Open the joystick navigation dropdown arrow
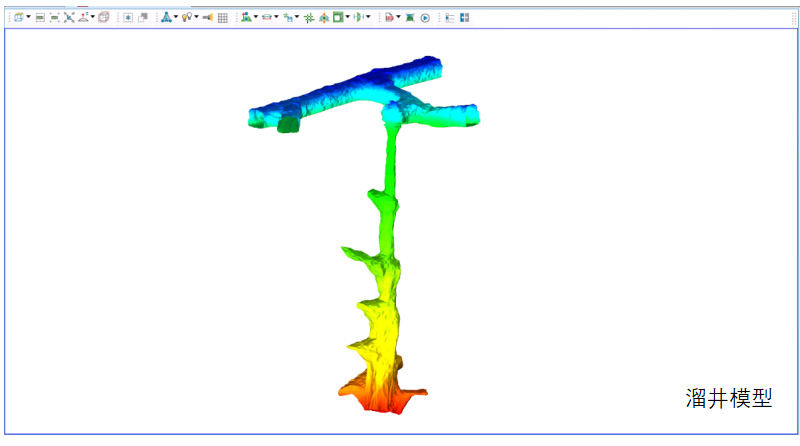Image resolution: width=800 pixels, height=446 pixels. point(93,17)
